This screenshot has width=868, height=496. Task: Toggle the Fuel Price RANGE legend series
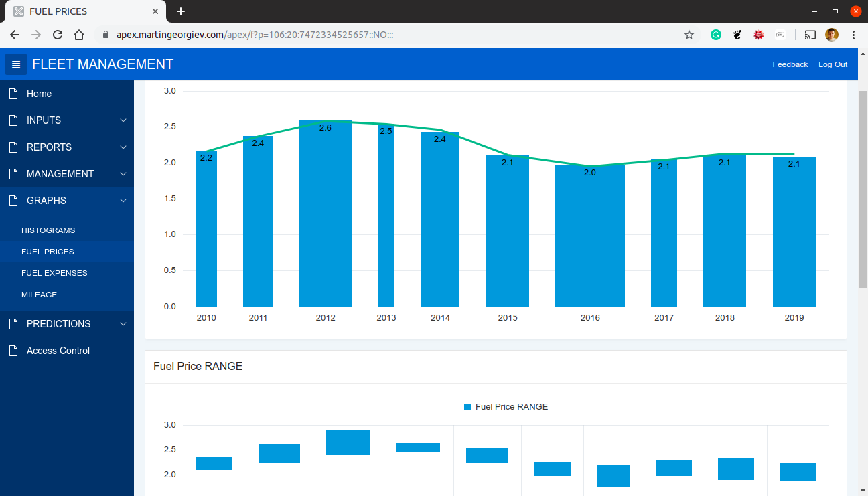coord(506,407)
